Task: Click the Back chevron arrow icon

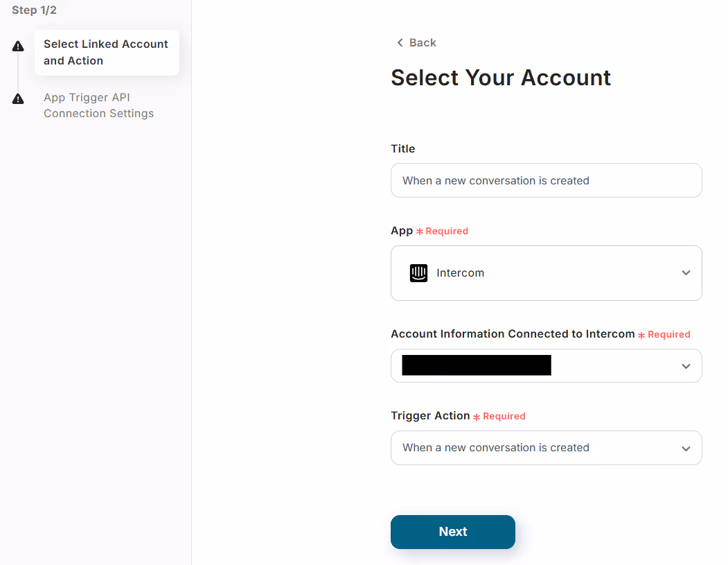Action: tap(400, 43)
